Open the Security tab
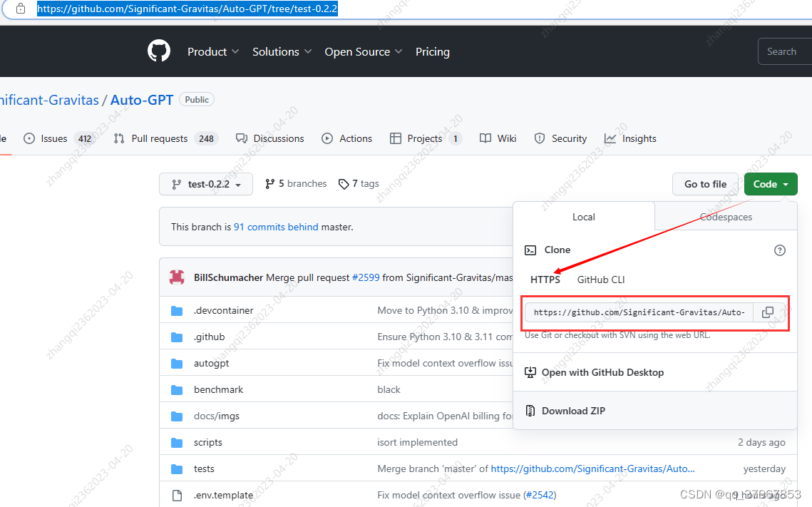Viewport: 812px width, 507px height. click(560, 138)
